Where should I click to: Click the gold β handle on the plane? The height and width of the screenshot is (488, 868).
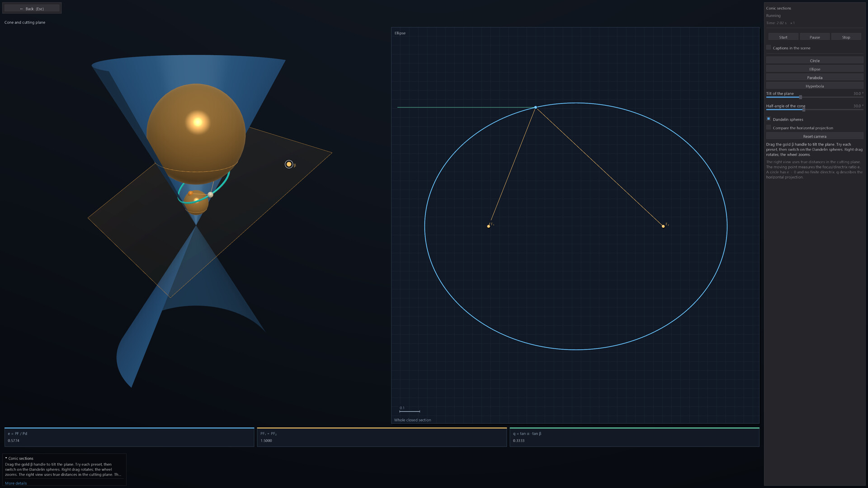point(289,164)
